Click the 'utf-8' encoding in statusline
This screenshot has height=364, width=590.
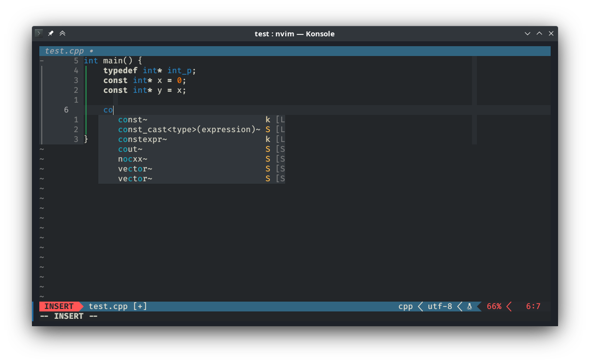[440, 307]
